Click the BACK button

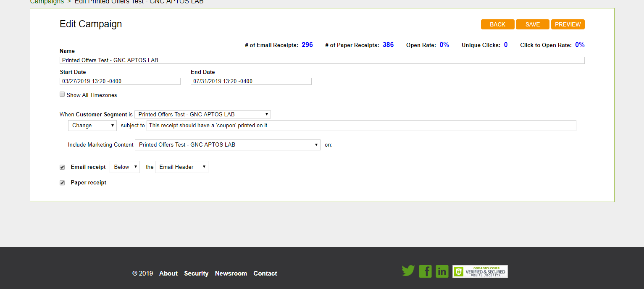498,24
